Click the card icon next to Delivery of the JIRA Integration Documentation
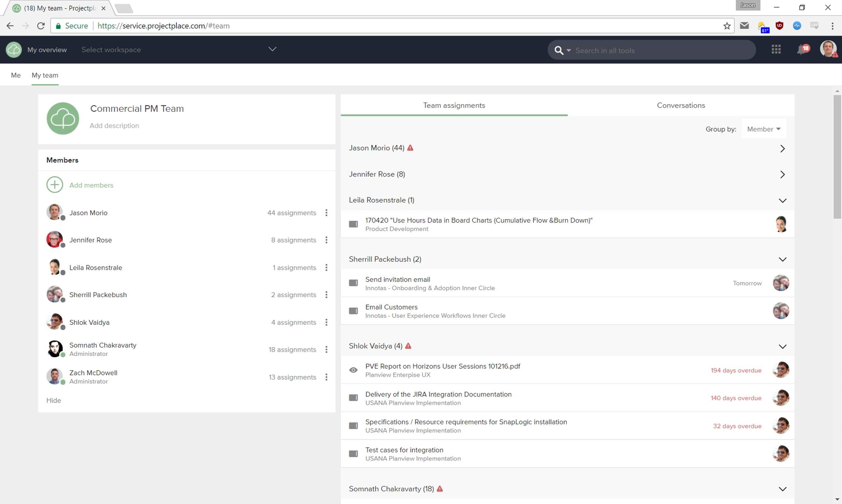842x504 pixels. pyautogui.click(x=353, y=398)
